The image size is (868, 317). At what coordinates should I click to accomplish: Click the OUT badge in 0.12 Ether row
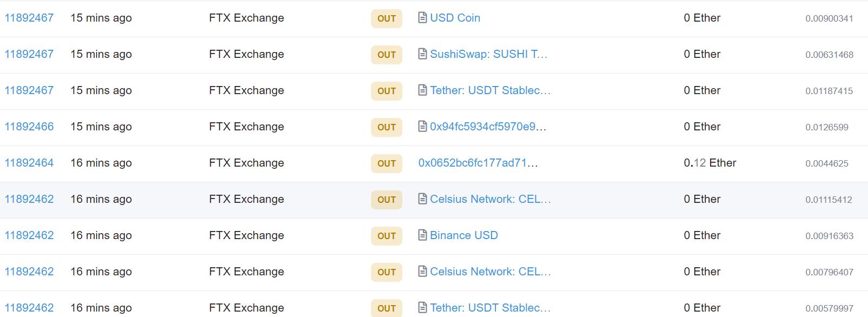click(386, 163)
